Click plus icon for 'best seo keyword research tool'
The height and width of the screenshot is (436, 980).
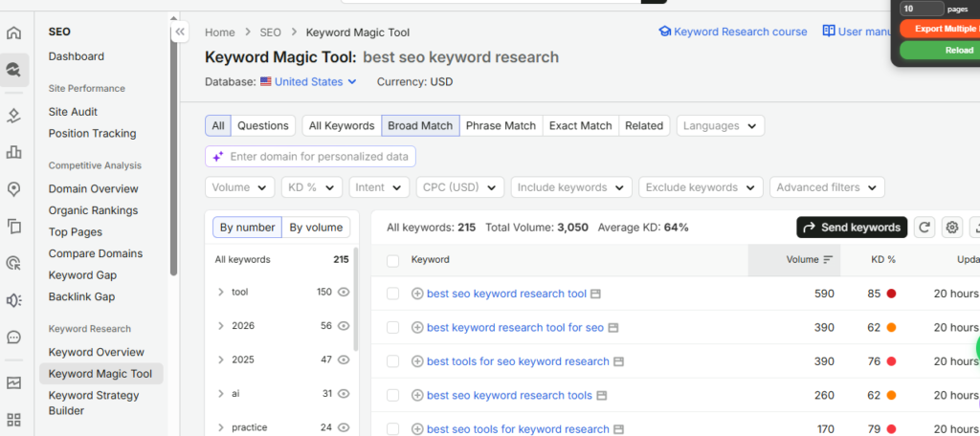coord(417,294)
